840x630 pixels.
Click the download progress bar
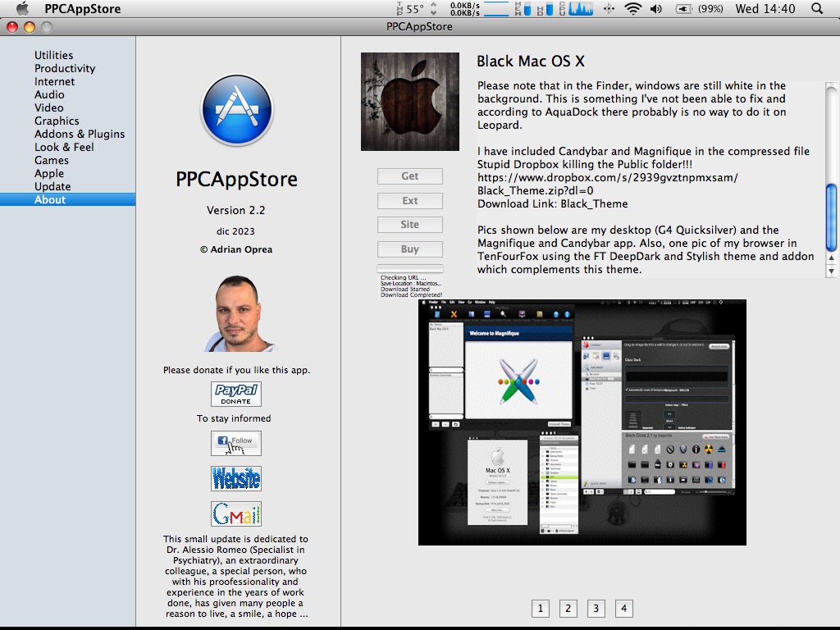(410, 268)
